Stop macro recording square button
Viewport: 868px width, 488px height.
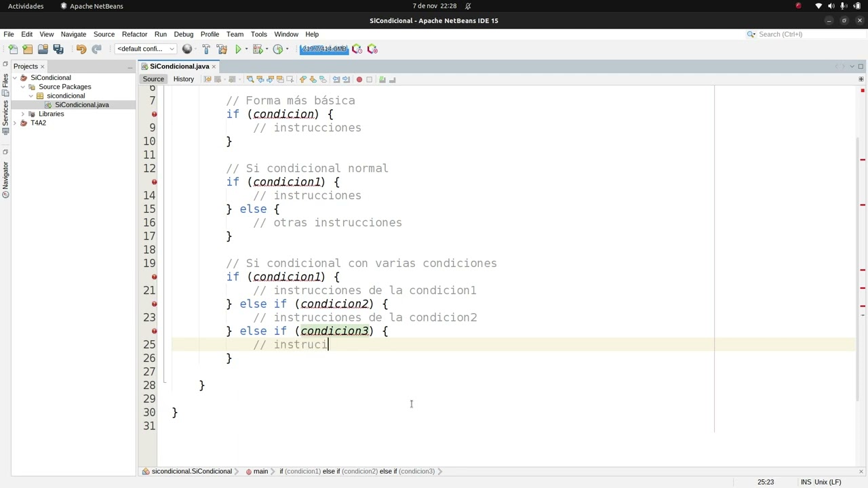(x=369, y=79)
